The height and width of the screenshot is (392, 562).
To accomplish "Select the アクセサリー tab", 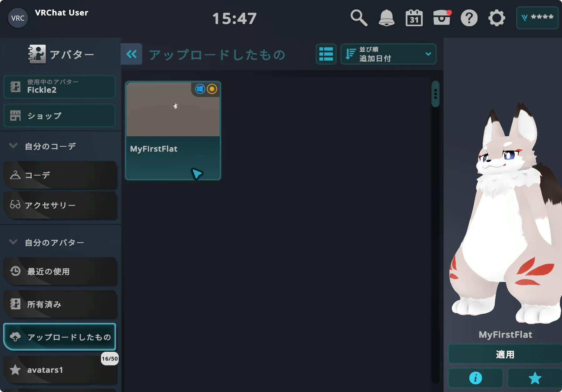I will [x=60, y=205].
